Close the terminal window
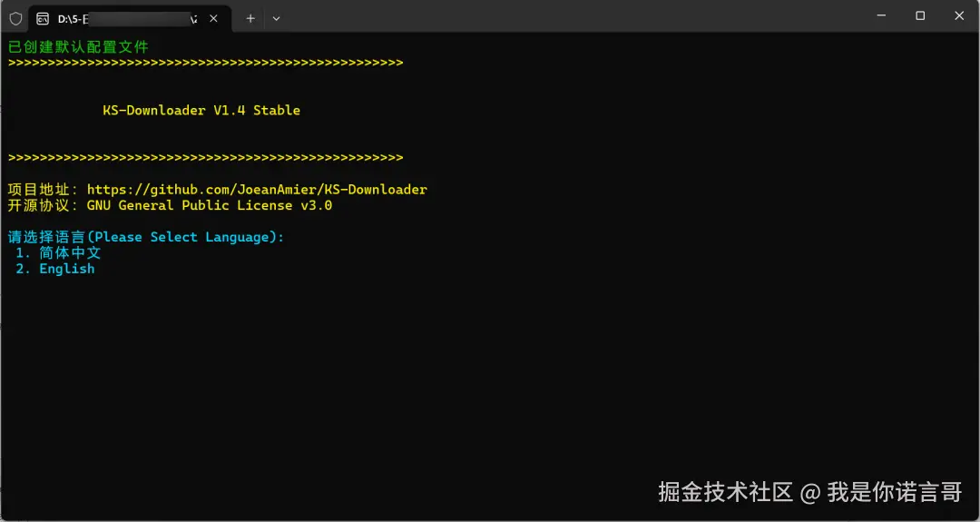Image resolution: width=980 pixels, height=522 pixels. pos(959,15)
